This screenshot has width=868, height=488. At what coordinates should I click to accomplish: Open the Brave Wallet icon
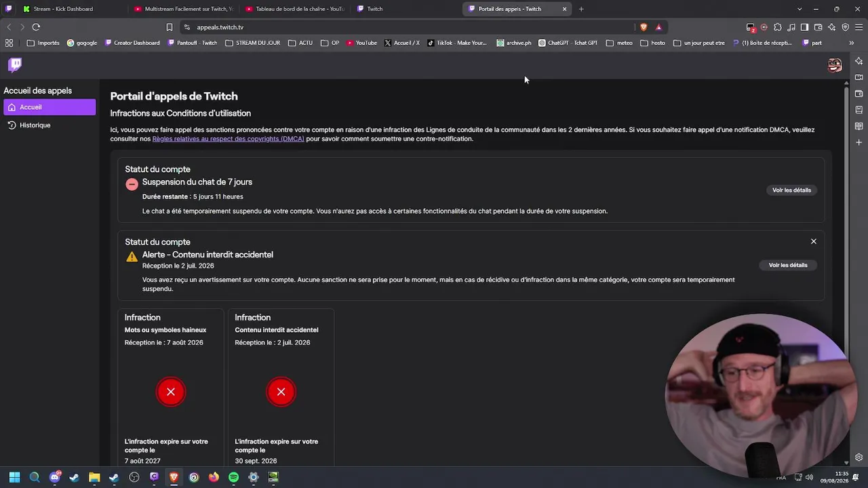[818, 27]
